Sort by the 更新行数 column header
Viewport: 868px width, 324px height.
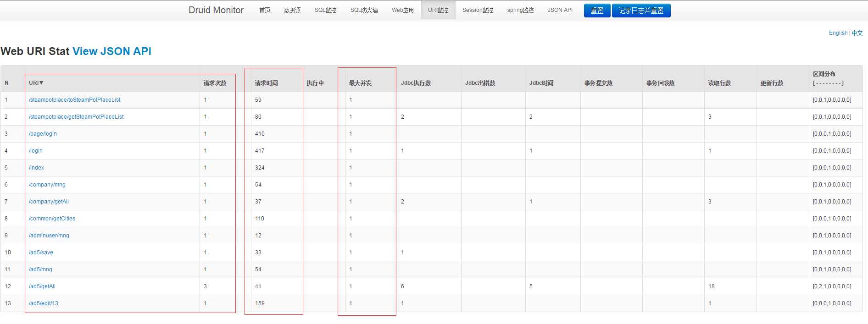pos(772,83)
